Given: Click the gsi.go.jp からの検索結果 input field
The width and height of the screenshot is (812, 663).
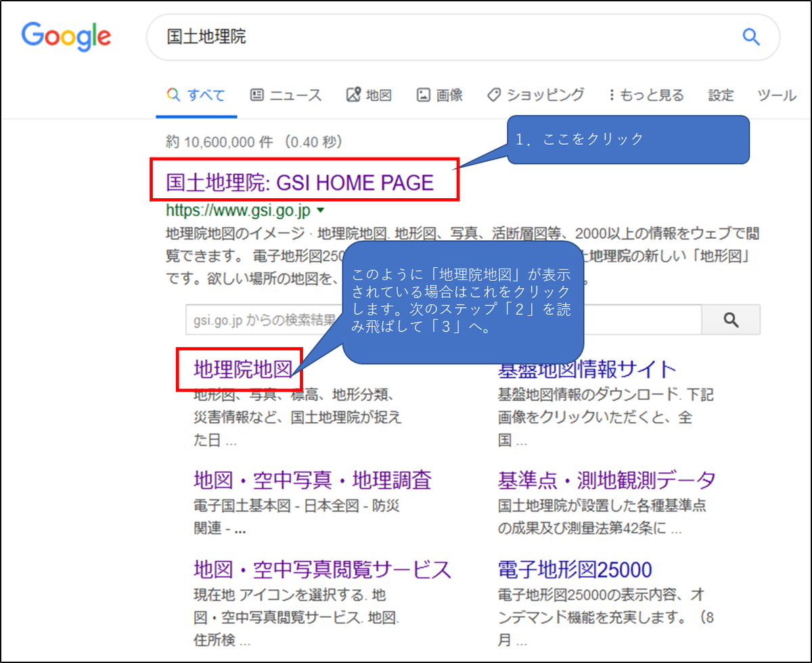Looking at the screenshot, I should point(444,320).
